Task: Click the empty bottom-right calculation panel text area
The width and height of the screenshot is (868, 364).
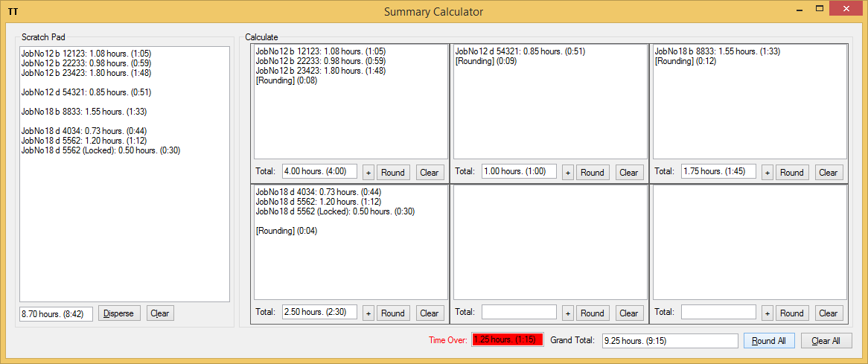Action: [750, 242]
